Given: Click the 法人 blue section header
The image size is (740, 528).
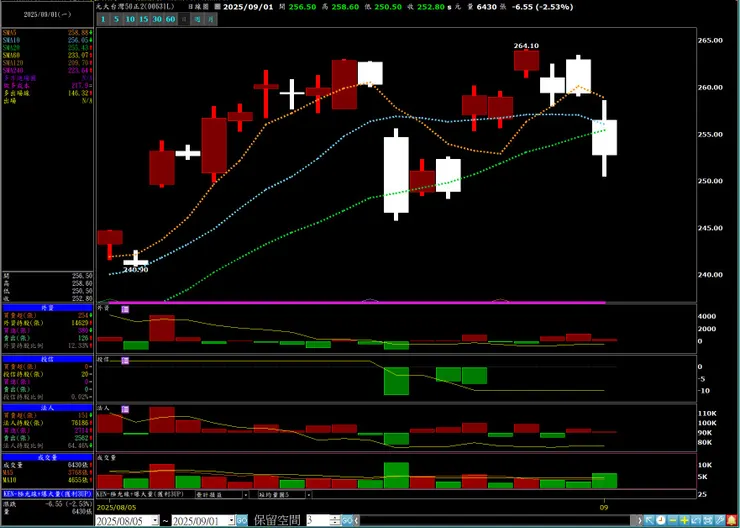Looking at the screenshot, I should 47,408.
